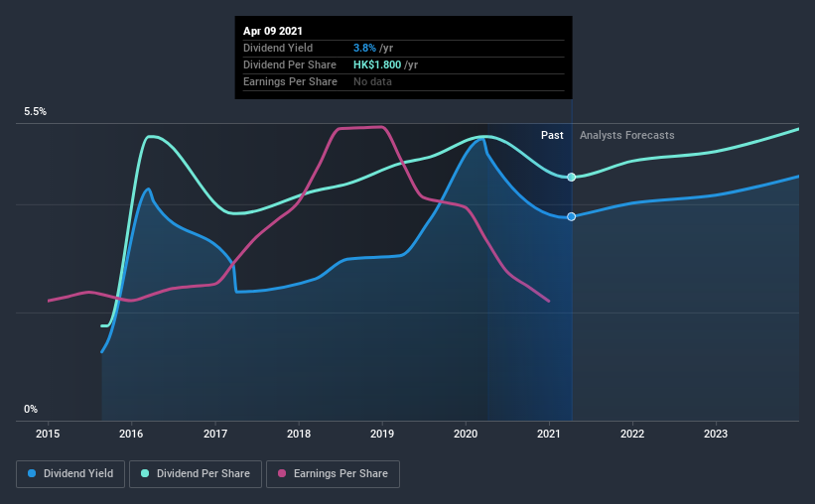
Task: Click the 2019 x-axis label
Action: click(x=382, y=434)
